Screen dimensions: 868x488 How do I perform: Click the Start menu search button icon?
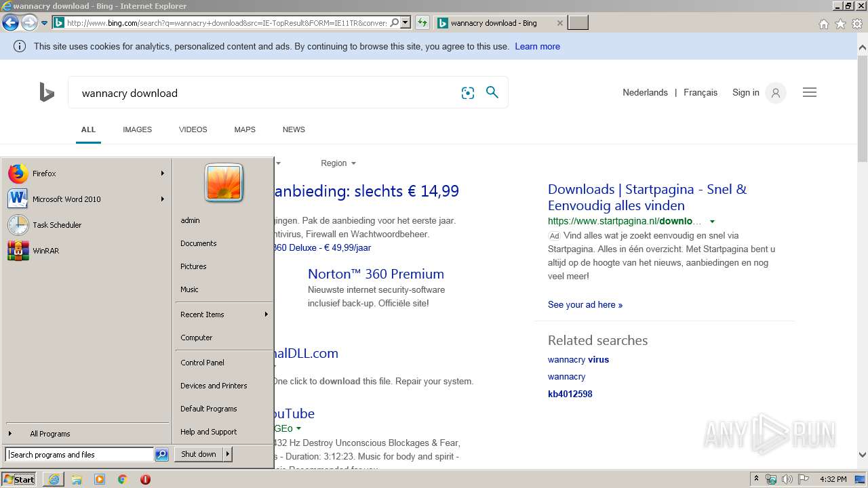pos(161,455)
